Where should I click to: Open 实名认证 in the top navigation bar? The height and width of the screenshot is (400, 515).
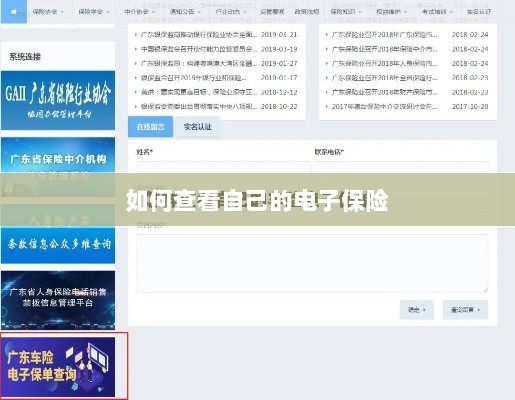point(479,12)
